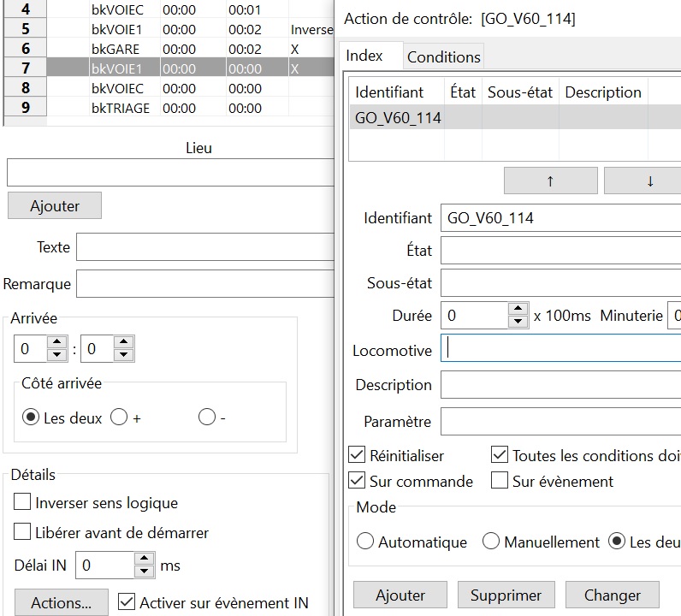The image size is (681, 616).
Task: Toggle Sur commande checkbox
Action: click(357, 481)
